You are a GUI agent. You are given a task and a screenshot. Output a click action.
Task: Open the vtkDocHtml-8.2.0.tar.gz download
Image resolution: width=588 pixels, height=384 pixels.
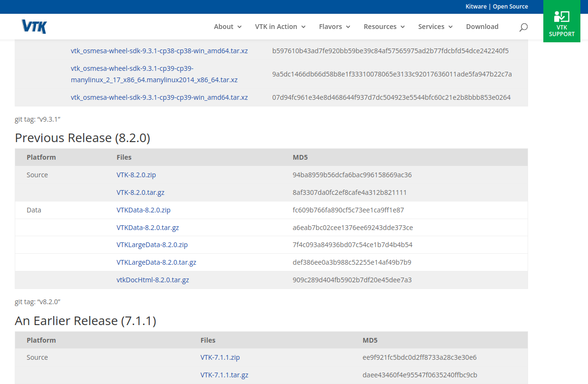[153, 279]
